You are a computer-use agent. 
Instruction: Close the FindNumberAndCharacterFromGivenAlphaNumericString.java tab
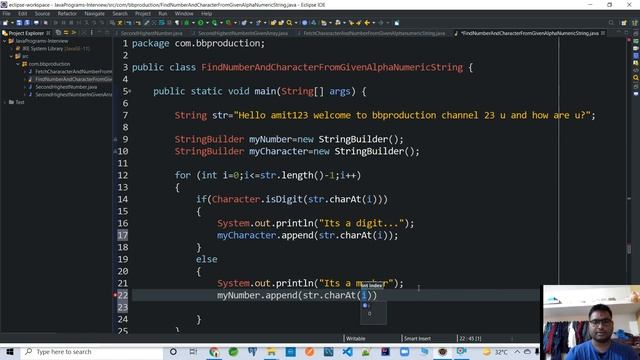tap(603, 33)
